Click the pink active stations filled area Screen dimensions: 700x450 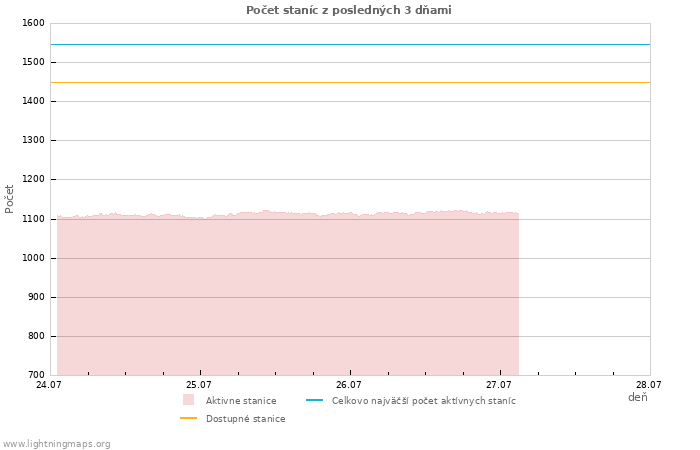(288, 295)
